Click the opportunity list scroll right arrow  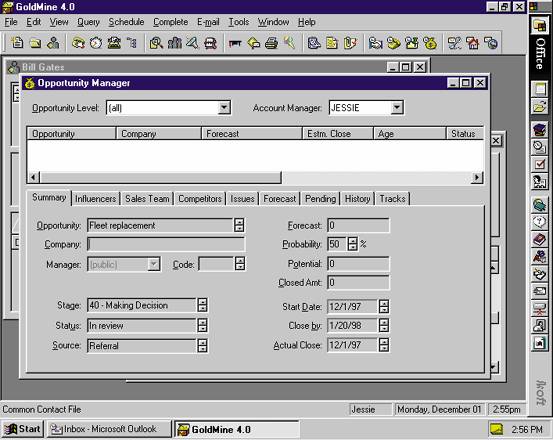pos(477,177)
